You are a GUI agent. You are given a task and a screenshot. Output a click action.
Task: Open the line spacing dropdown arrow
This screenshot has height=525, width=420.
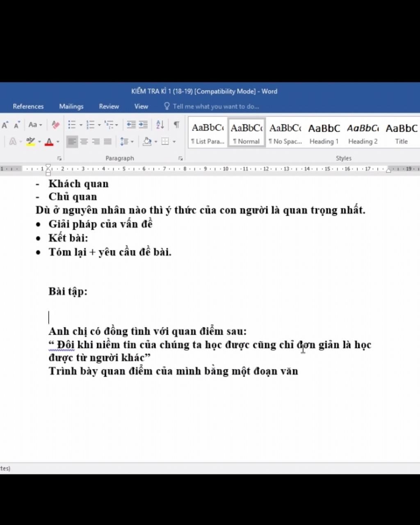click(x=132, y=142)
